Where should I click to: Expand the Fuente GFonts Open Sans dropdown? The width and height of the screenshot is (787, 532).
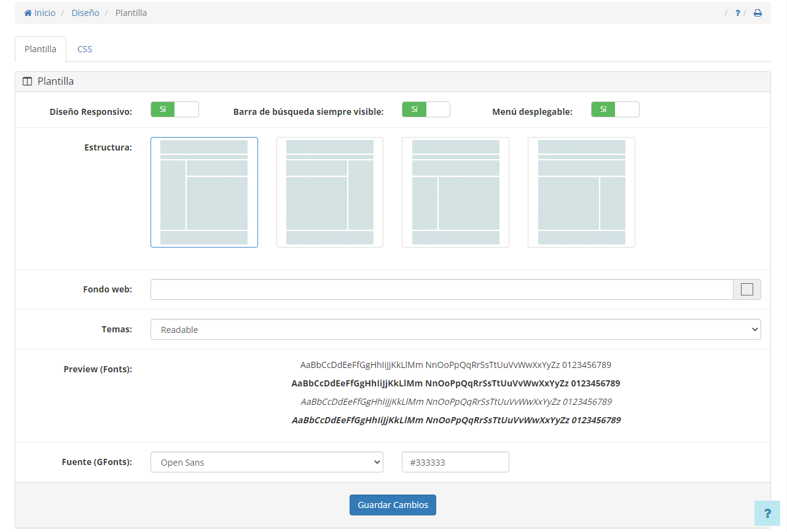click(x=267, y=463)
